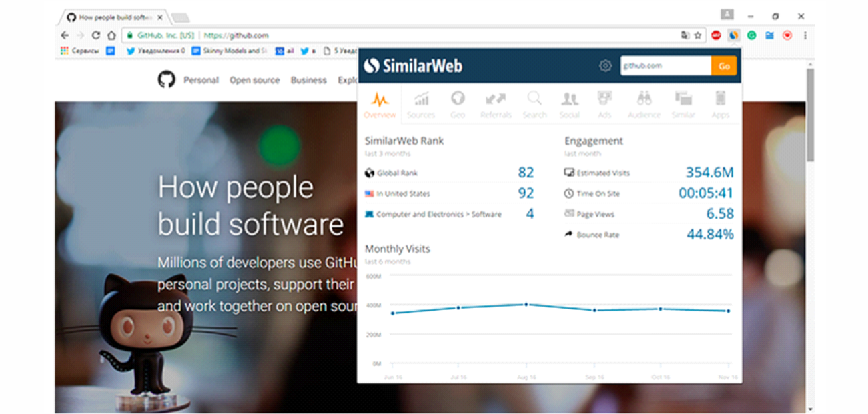Screen dimensions: 868x414
Task: Open the Chrome three-dot menu
Action: tap(805, 35)
